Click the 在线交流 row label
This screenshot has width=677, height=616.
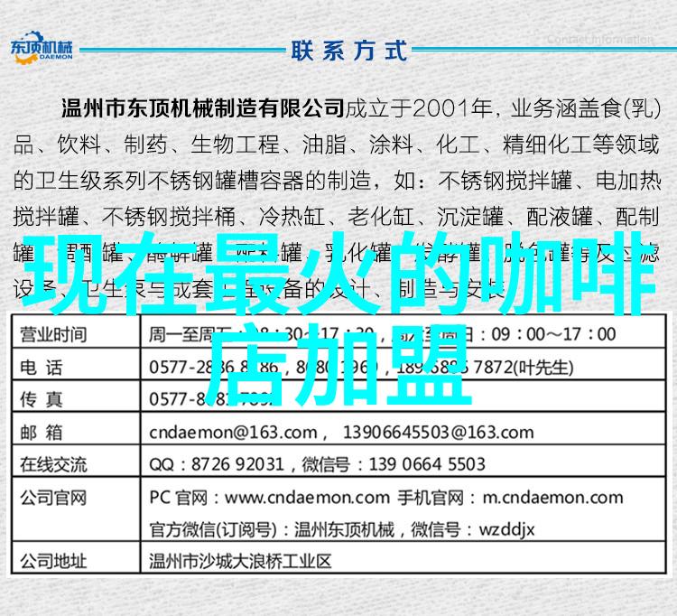53,464
